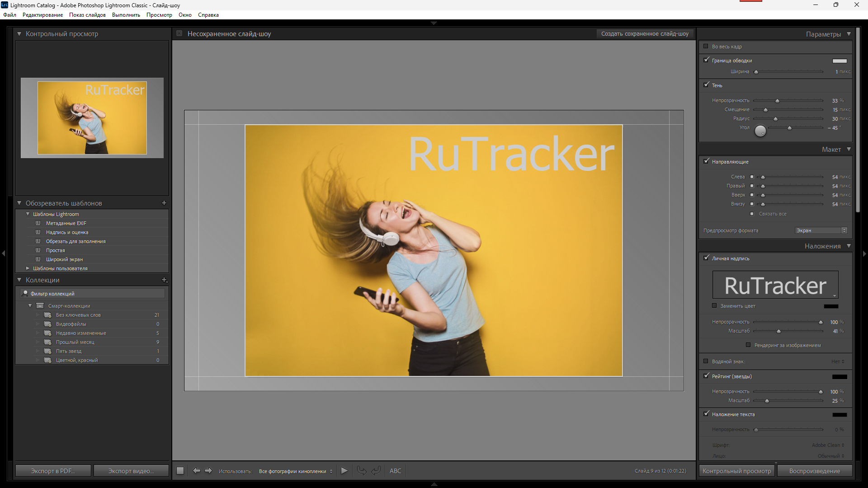Click the stroke border color swatch
This screenshot has width=868, height=488.
click(x=840, y=61)
